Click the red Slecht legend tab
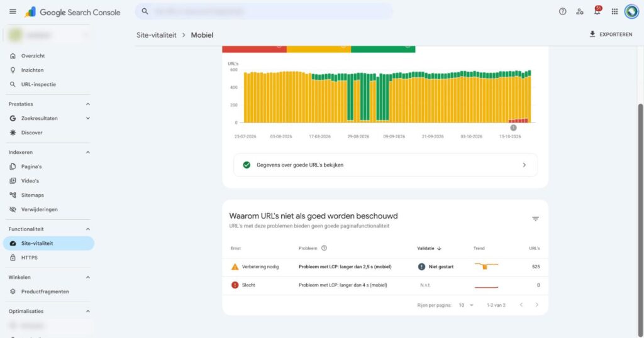The height and width of the screenshot is (338, 644). 254,49
